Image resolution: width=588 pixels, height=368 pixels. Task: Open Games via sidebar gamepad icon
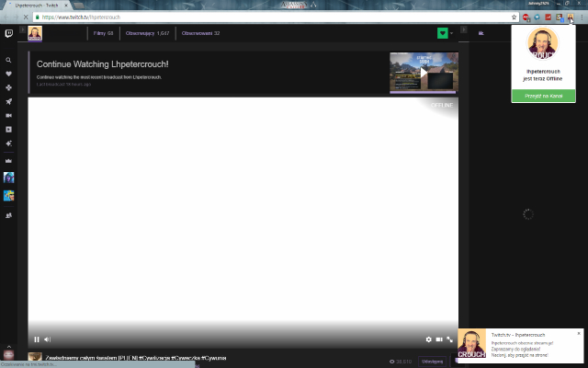(8, 88)
